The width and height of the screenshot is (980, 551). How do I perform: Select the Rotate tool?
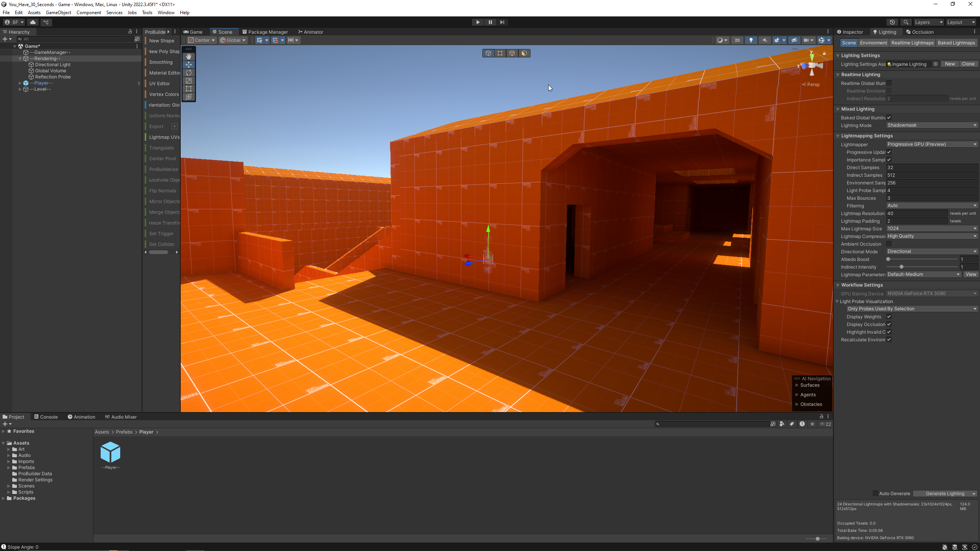(188, 73)
